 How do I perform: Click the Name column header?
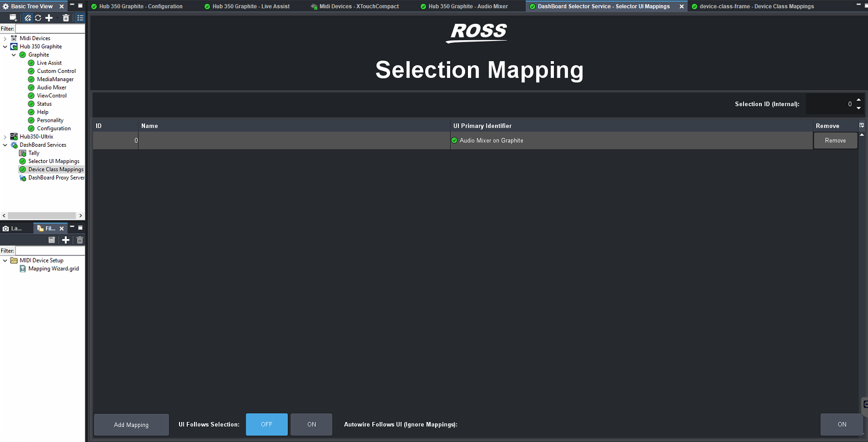click(x=294, y=126)
